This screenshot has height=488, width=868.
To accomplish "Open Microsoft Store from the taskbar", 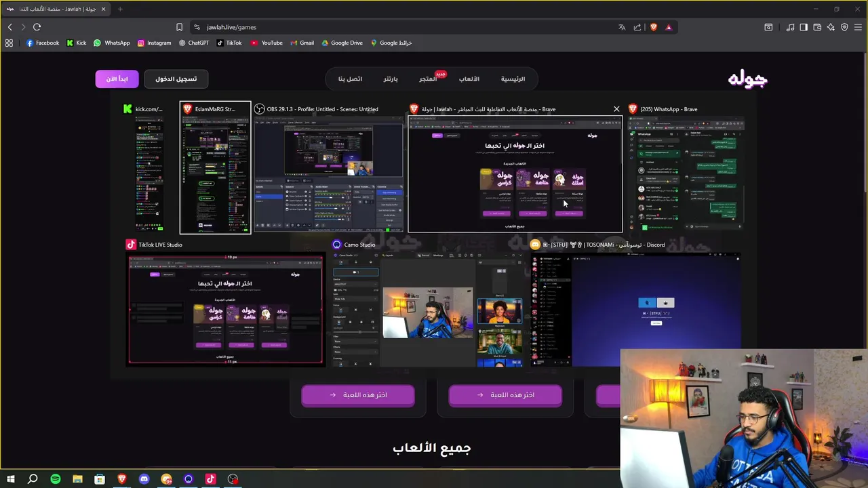I will [x=100, y=479].
